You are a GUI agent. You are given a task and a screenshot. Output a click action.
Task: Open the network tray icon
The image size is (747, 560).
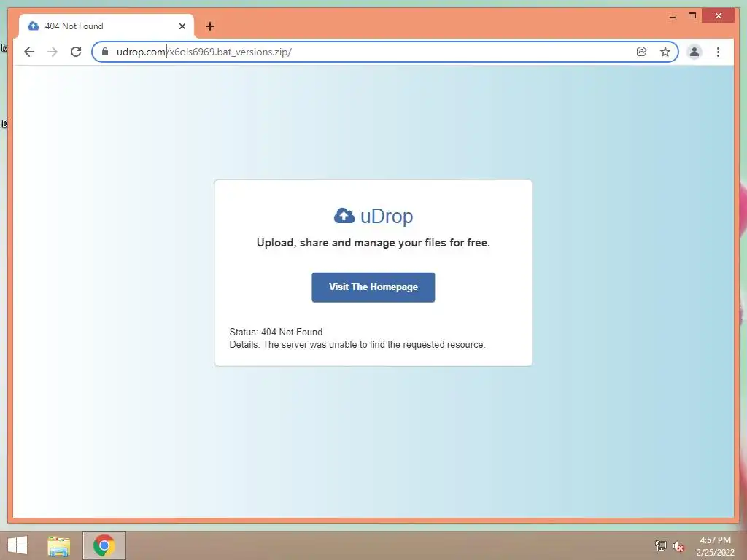tap(660, 545)
